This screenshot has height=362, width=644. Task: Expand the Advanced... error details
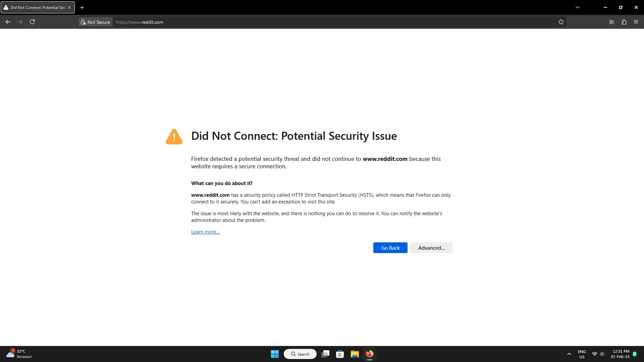coord(431,248)
